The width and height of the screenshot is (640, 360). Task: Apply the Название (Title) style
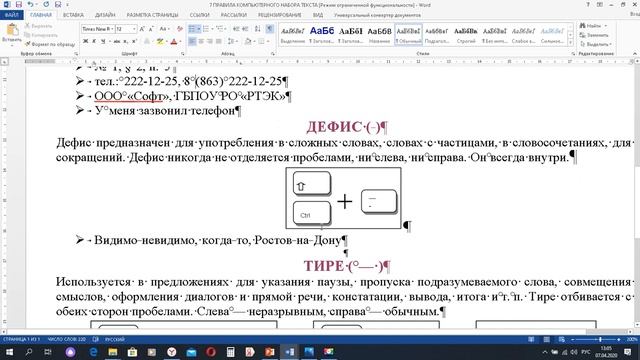coord(379,35)
